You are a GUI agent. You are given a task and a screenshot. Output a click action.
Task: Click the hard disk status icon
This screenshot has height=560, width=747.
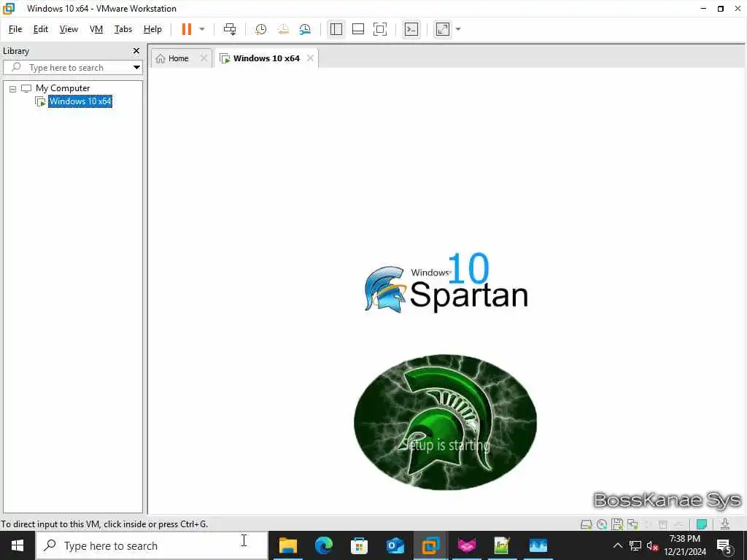(586, 524)
